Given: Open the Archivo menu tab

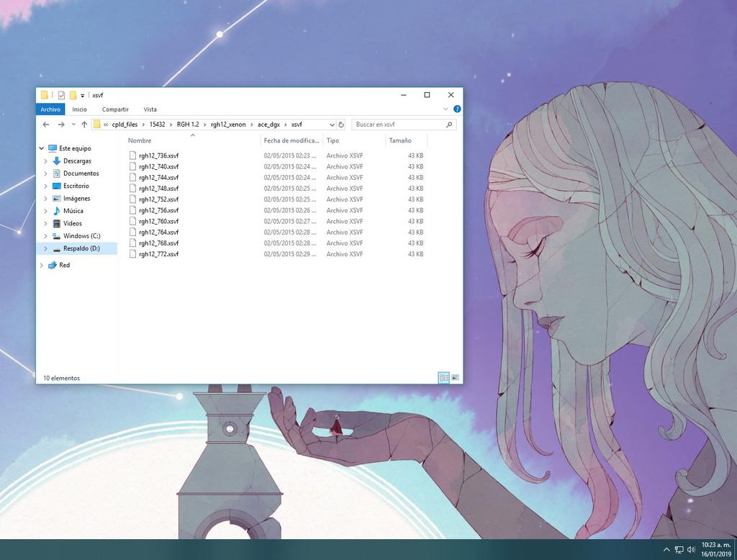Looking at the screenshot, I should pyautogui.click(x=50, y=109).
